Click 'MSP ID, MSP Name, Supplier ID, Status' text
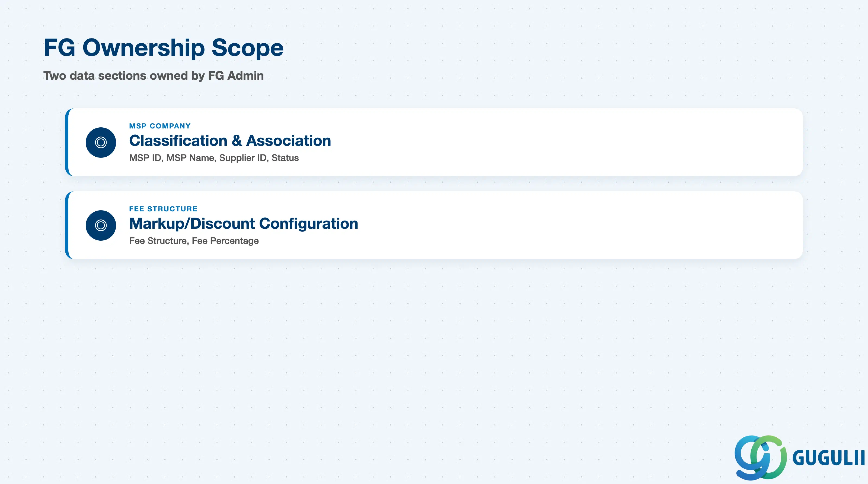The width and height of the screenshot is (868, 484). [214, 158]
